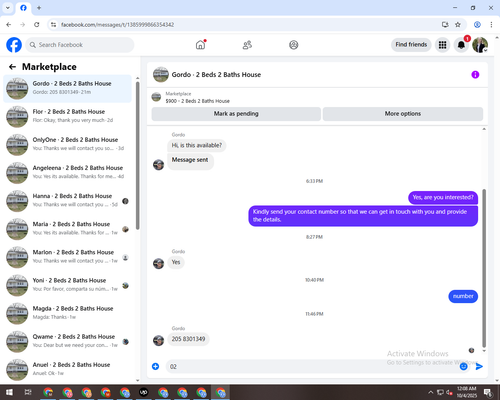Open a new browser tab

point(39,8)
